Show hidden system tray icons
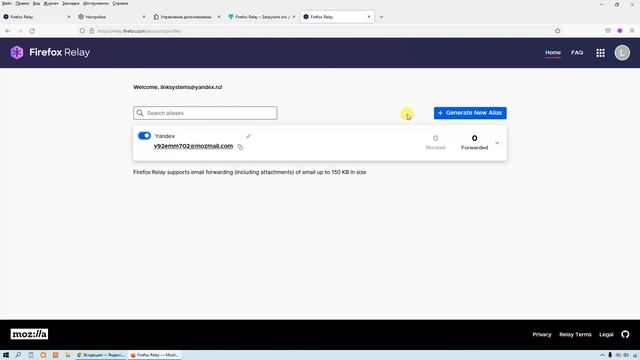This screenshot has width=640, height=360. [602, 355]
